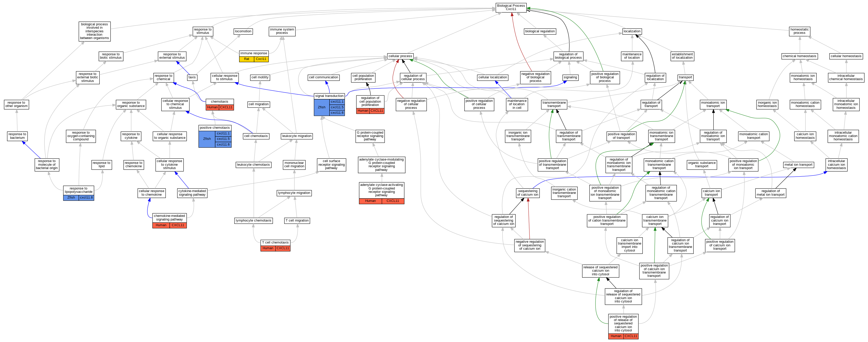Click the blue 'cxcl11.8' gene cell
Viewport: 868px width, 342px height.
pos(86,198)
